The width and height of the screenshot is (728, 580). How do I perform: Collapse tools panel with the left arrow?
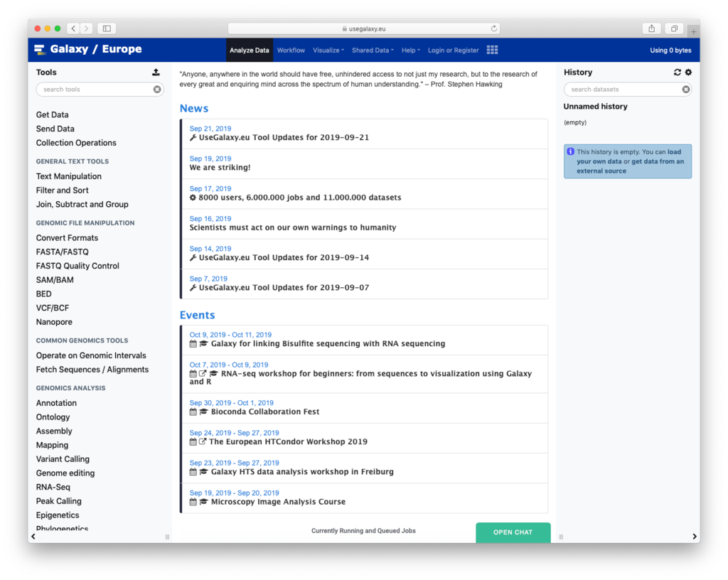33,537
